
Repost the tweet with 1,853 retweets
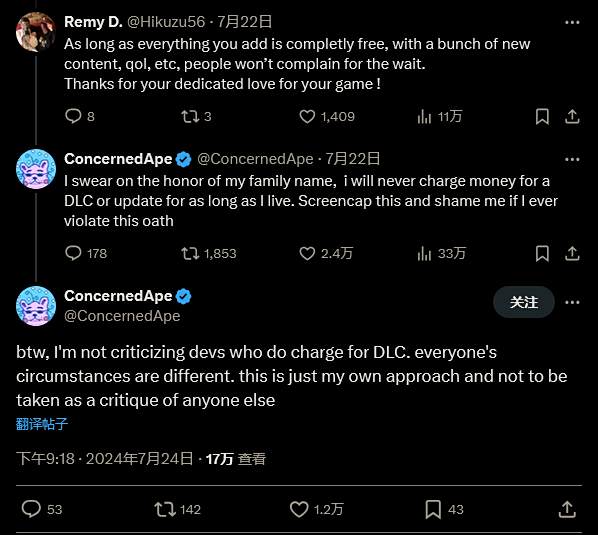click(190, 254)
